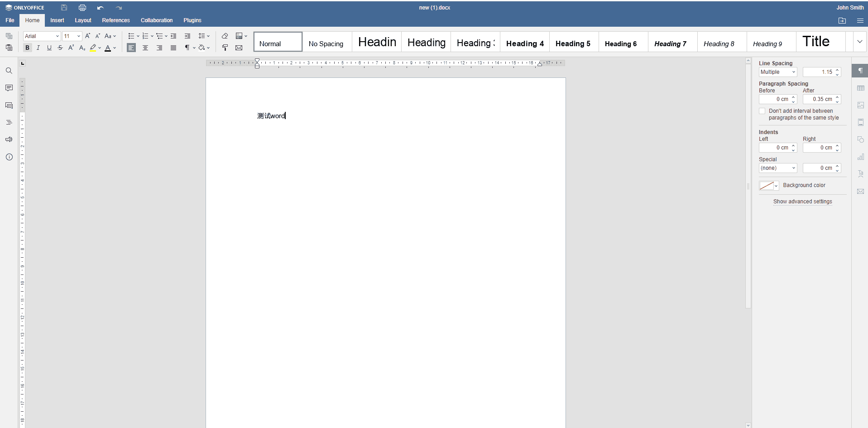
Task: Toggle Align right
Action: coord(159,48)
